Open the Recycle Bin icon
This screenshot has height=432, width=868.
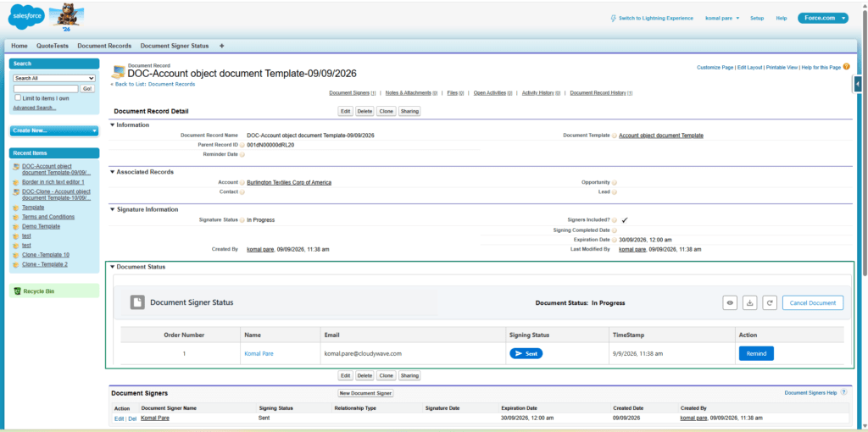[x=17, y=291]
